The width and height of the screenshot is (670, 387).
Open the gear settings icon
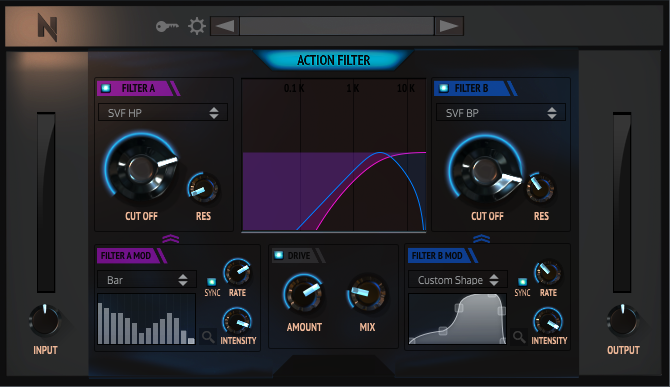pos(197,26)
